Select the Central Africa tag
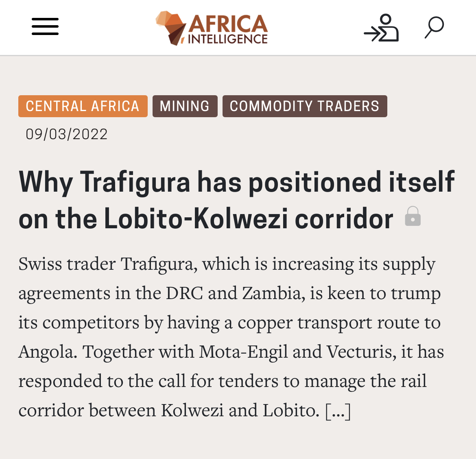This screenshot has height=459, width=476. tap(83, 106)
